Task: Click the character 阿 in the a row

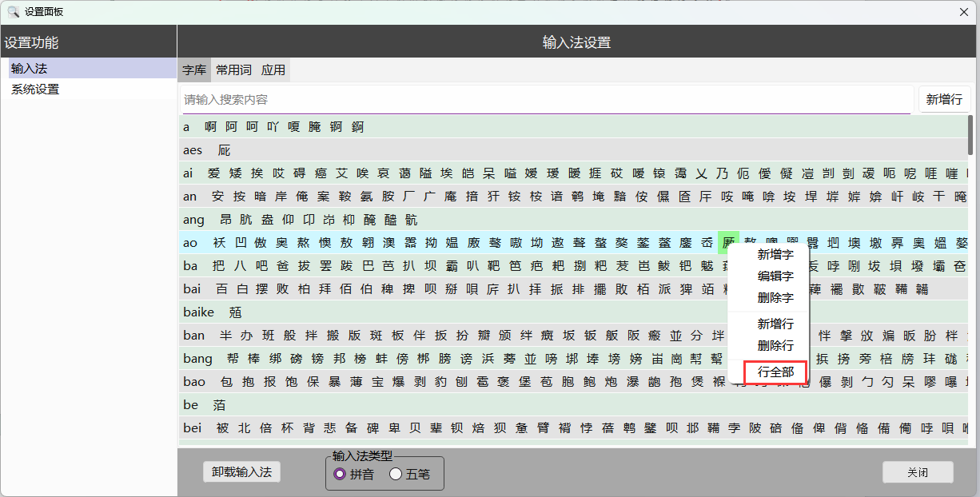Action: pos(232,127)
